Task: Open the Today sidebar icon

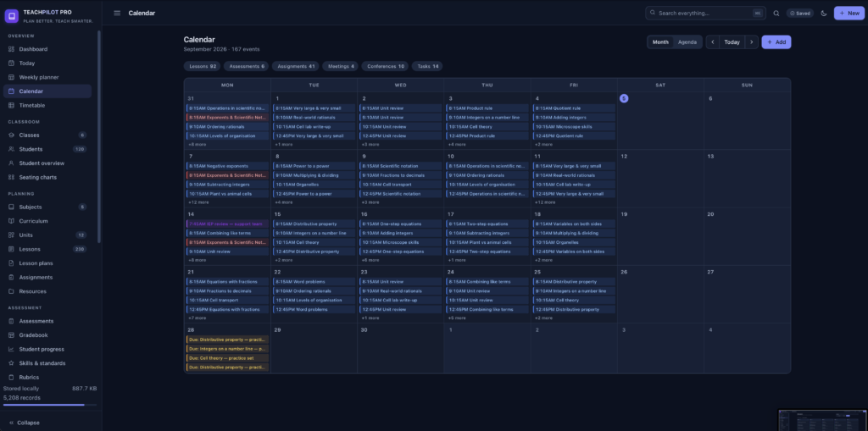Action: tap(11, 63)
